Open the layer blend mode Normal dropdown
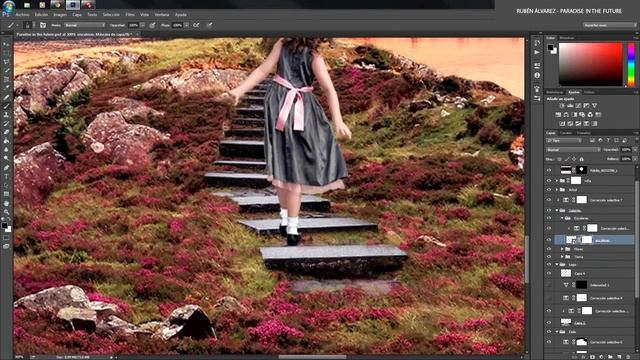The image size is (640, 360). (x=573, y=150)
